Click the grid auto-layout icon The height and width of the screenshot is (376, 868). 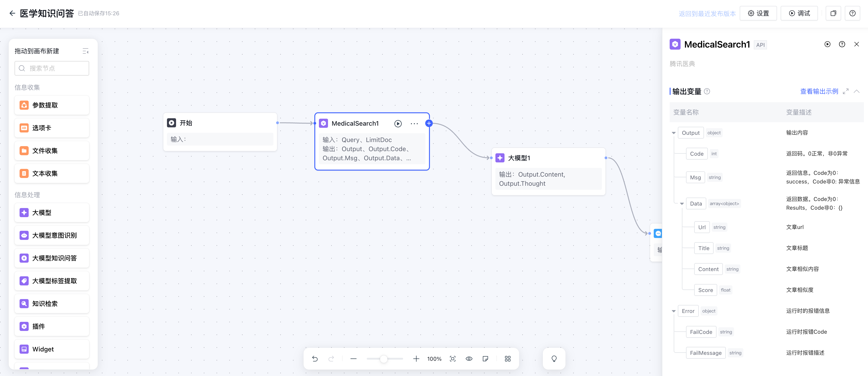[x=507, y=359]
